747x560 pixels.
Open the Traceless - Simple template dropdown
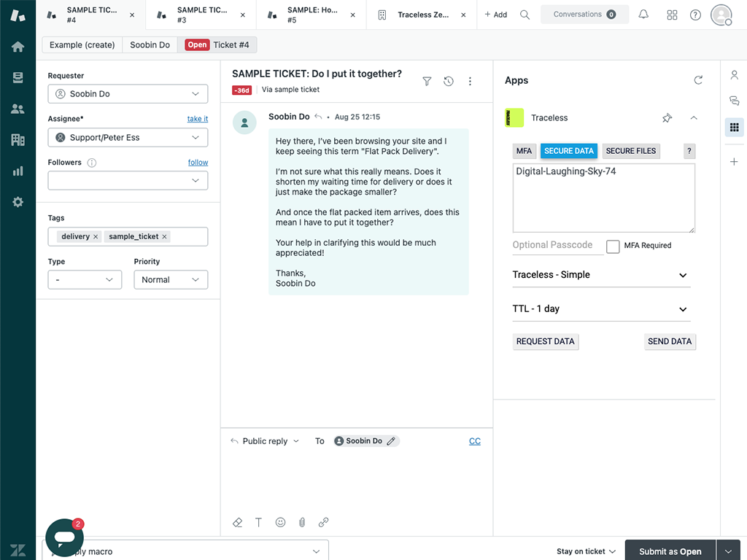tap(600, 275)
